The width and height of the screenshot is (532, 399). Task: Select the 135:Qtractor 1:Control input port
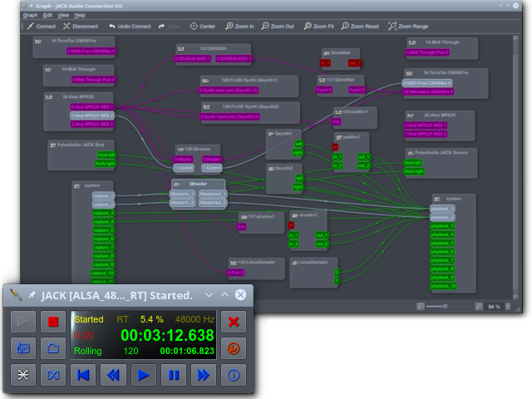click(184, 168)
